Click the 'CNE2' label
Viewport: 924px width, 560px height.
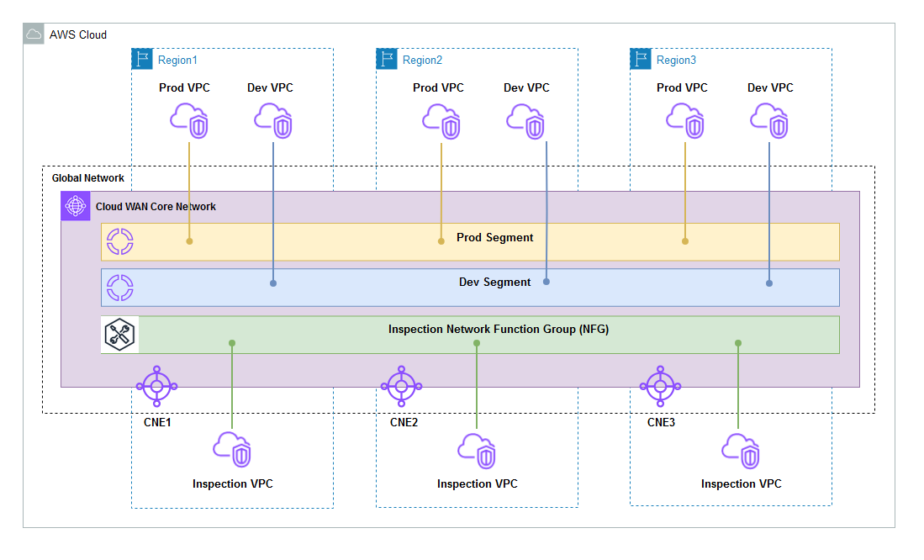(404, 422)
